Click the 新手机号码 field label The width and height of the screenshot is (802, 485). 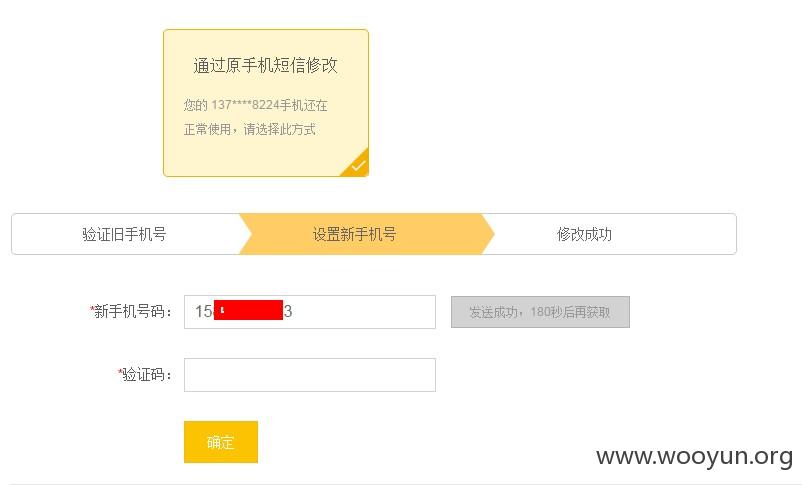click(x=132, y=311)
